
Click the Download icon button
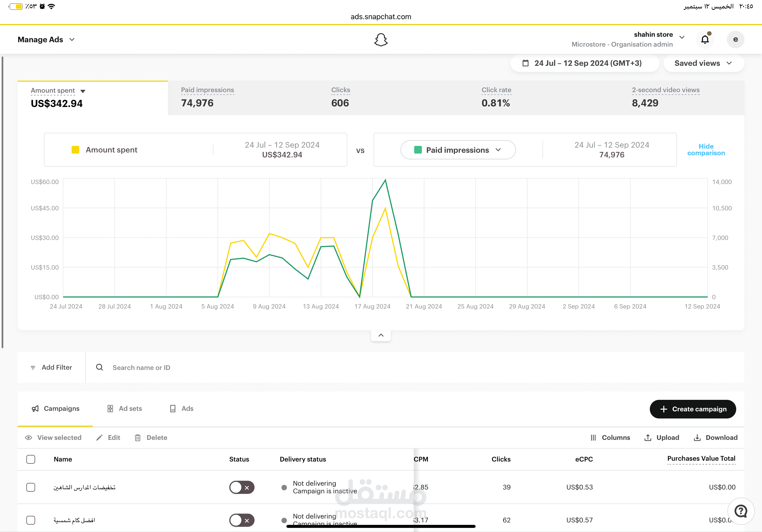(697, 438)
